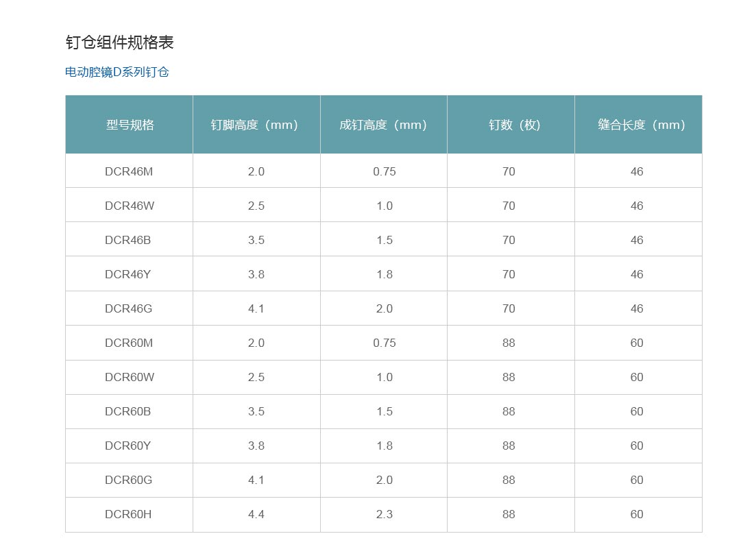Select the DCR46B model cell

[x=128, y=240]
